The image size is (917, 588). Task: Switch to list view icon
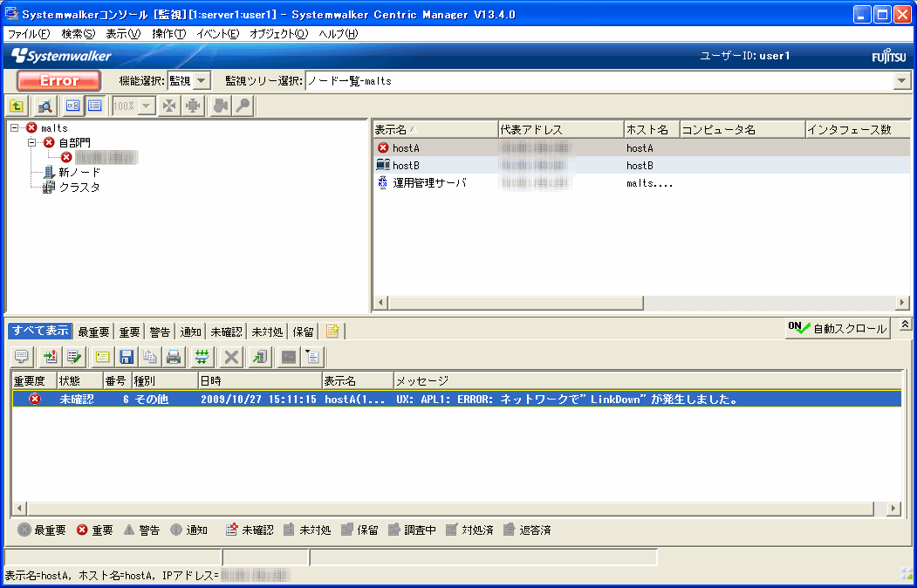(x=95, y=106)
